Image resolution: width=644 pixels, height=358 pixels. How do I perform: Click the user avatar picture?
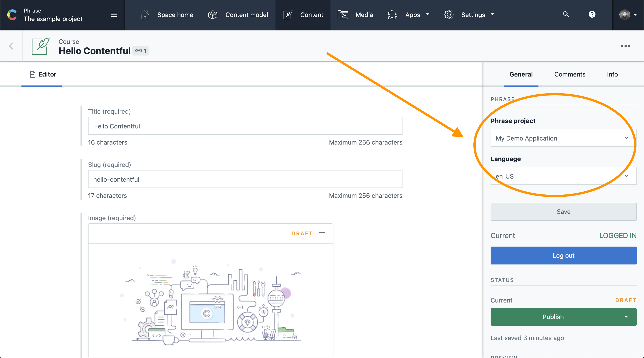[x=625, y=15]
